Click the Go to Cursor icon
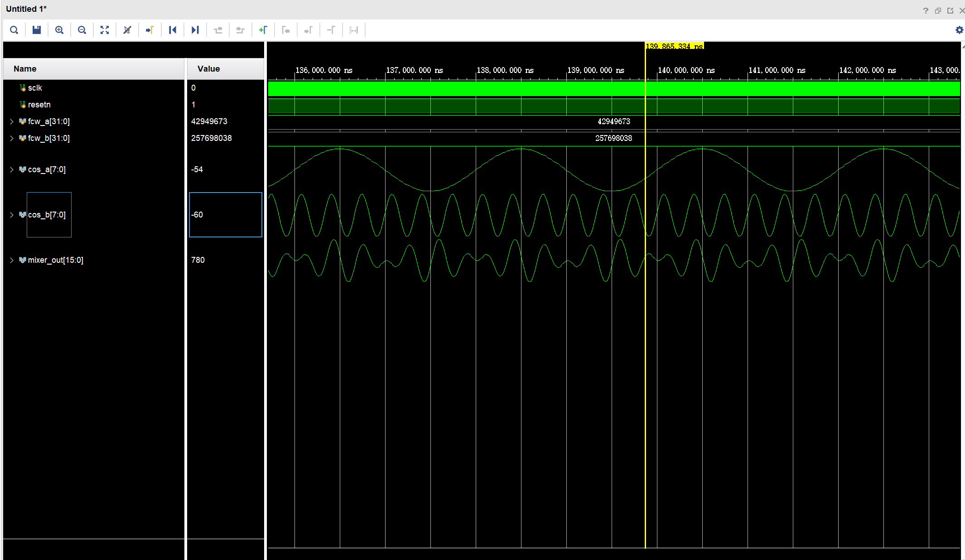The width and height of the screenshot is (965, 560). pyautogui.click(x=150, y=30)
